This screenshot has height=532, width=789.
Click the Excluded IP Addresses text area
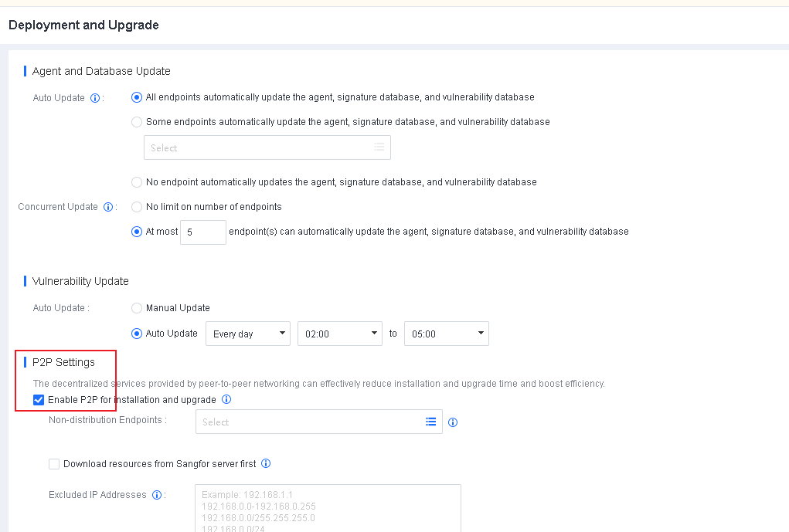(328, 508)
